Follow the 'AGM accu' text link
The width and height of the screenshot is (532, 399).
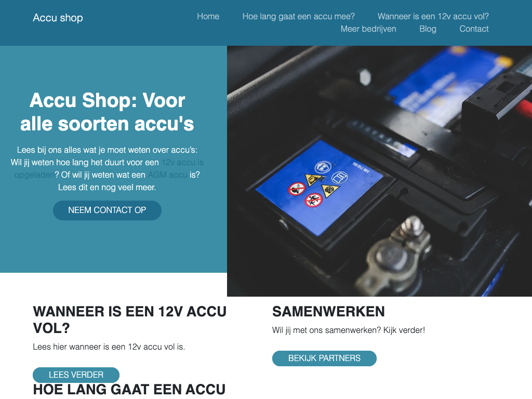[x=168, y=175]
